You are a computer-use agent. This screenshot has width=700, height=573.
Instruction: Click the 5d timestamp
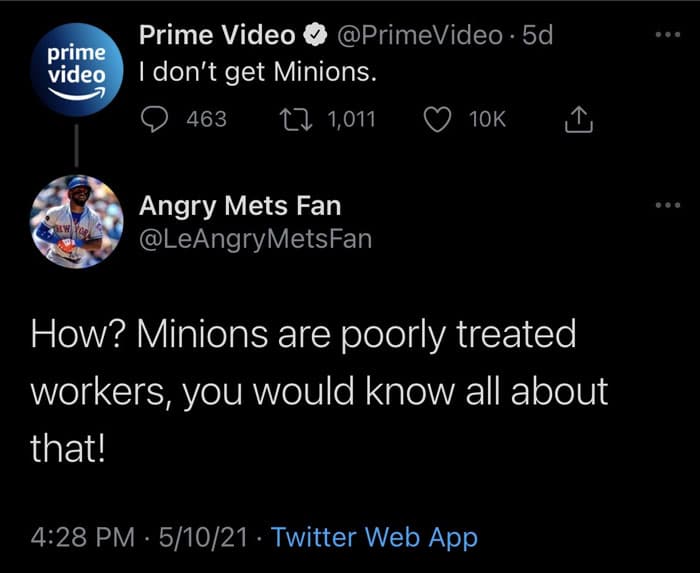pos(537,35)
